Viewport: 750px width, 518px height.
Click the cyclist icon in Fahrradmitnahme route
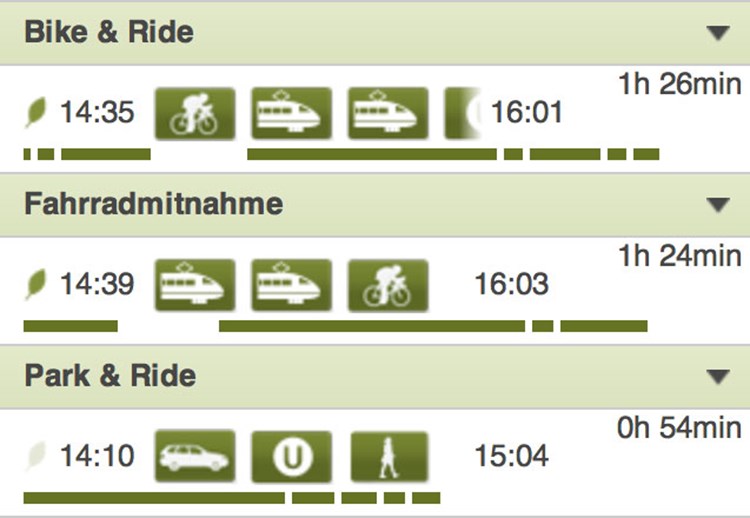388,286
